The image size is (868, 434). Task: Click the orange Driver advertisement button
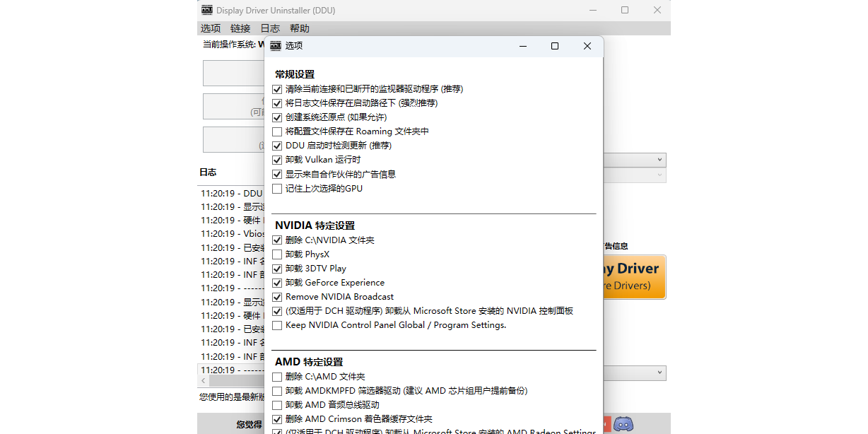[x=634, y=276]
